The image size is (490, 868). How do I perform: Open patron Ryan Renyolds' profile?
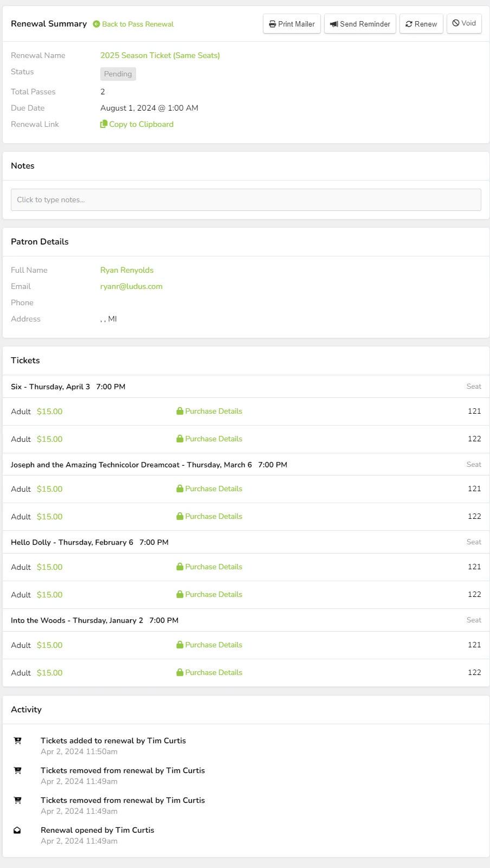127,270
